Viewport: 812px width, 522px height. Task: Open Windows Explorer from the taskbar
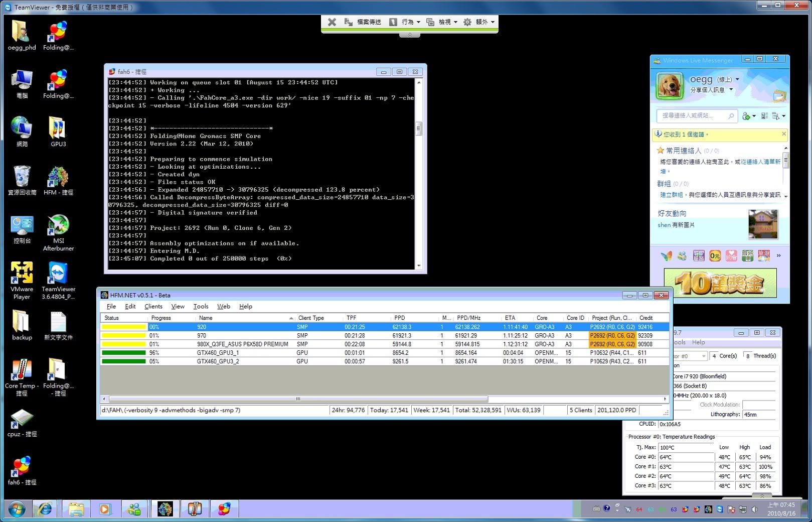click(x=76, y=509)
